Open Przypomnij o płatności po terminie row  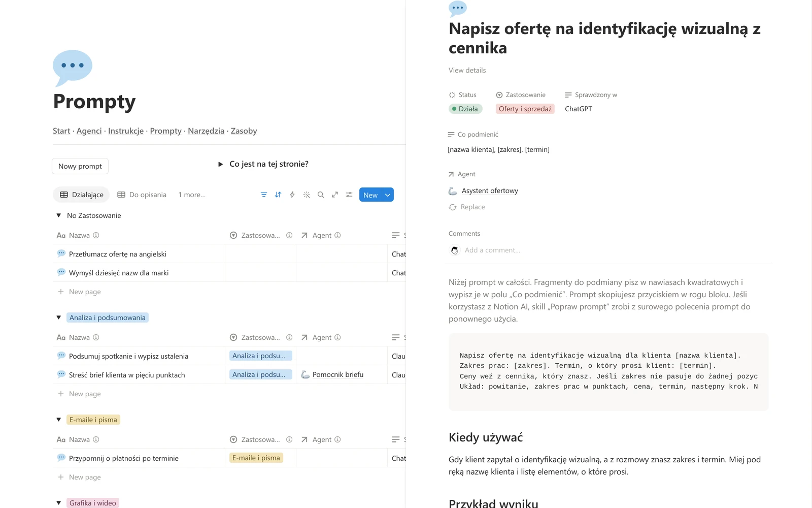coord(124,458)
